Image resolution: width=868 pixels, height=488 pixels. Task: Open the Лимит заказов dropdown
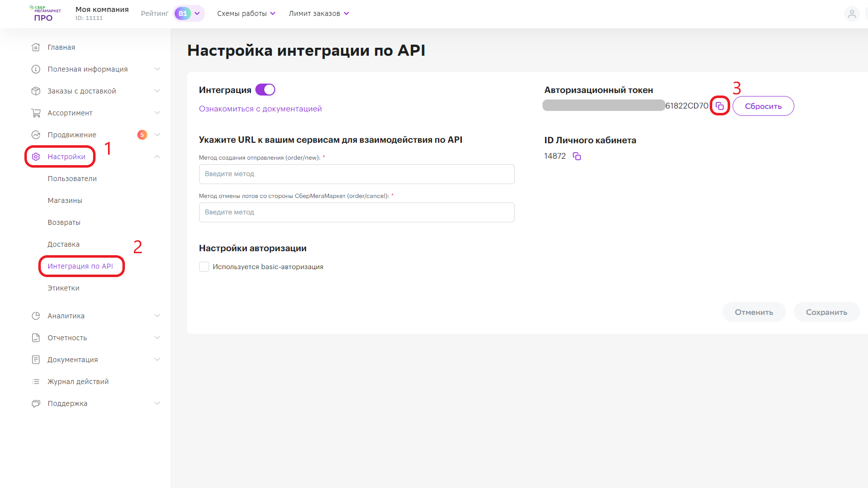tap(319, 13)
